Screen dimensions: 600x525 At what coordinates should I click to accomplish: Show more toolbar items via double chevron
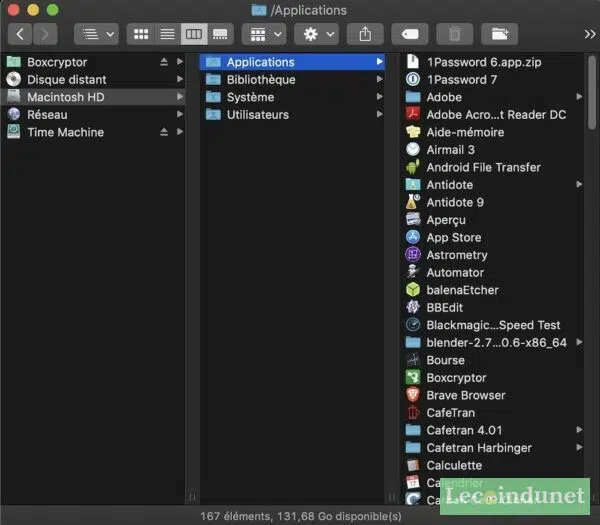pyautogui.click(x=590, y=34)
